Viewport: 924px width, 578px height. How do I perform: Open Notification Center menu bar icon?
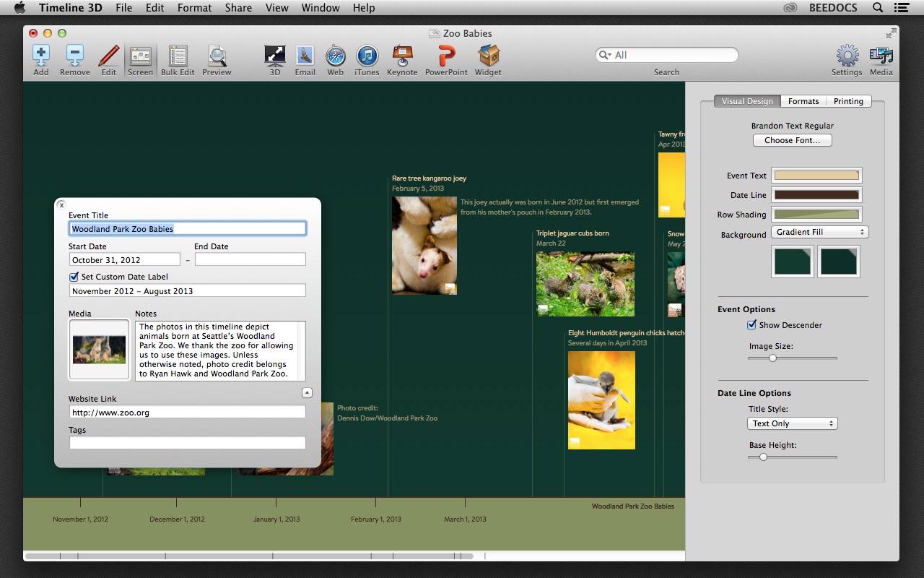[901, 8]
